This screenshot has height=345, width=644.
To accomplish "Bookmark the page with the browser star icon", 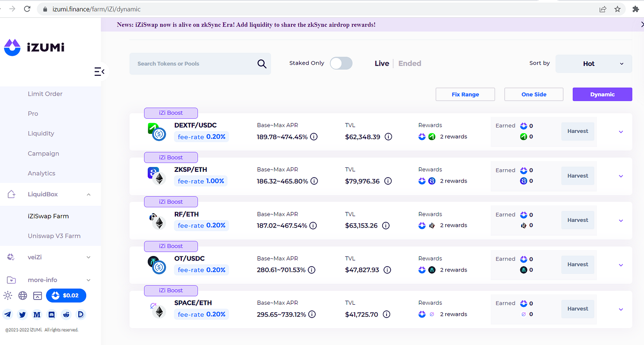I will tap(617, 9).
